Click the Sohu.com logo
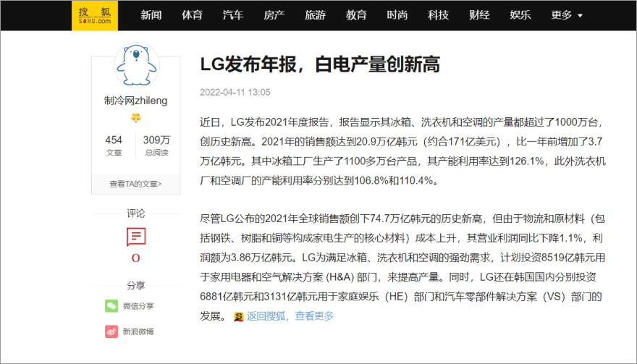Screen dimensions: 637x364 95,15
